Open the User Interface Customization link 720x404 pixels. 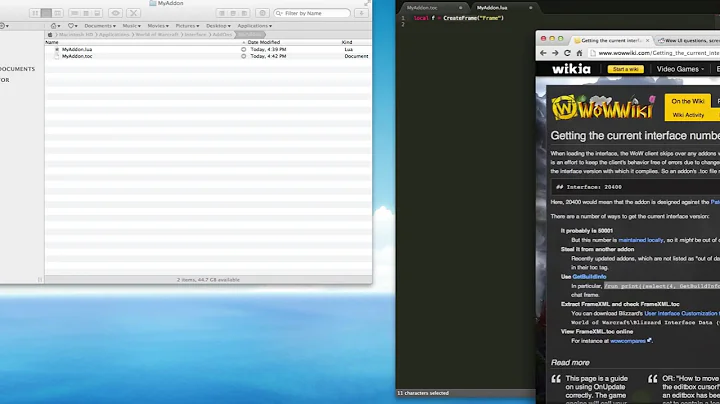point(682,314)
